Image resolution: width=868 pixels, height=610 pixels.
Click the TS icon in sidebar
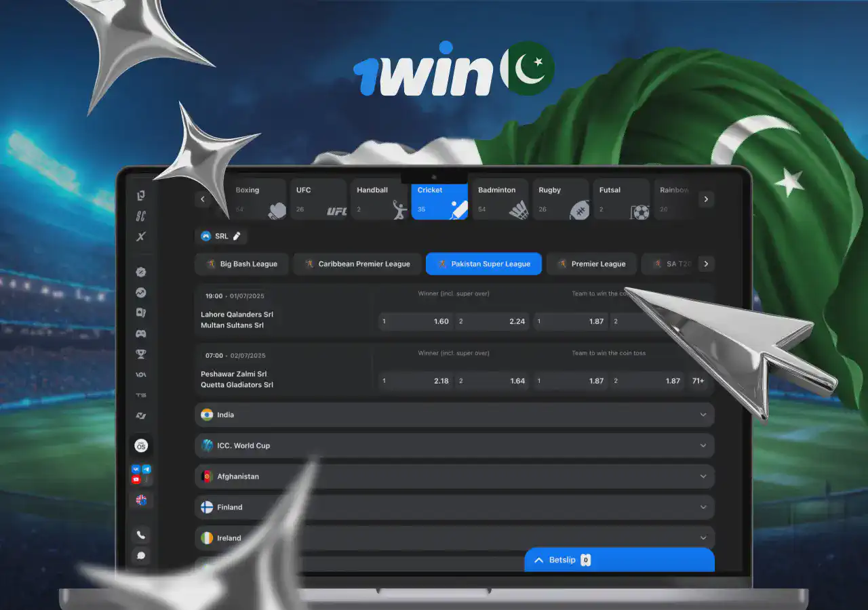coord(140,395)
